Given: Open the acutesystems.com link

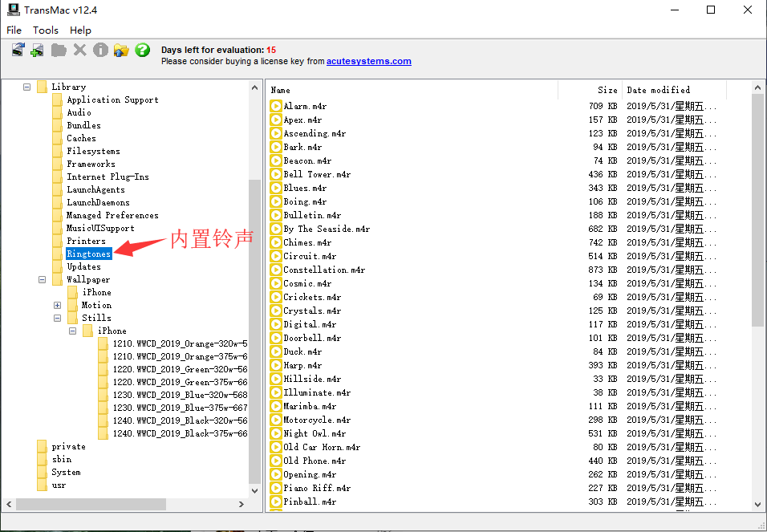Looking at the screenshot, I should click(x=369, y=61).
